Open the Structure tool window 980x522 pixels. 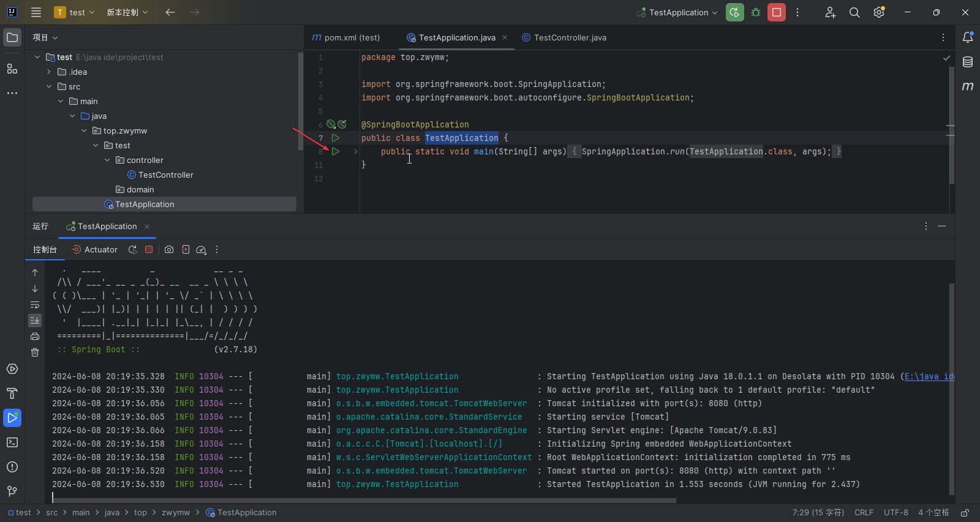coord(12,69)
